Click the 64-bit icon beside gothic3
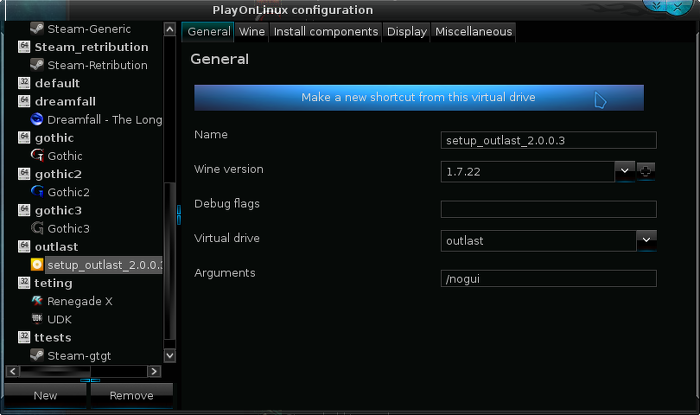 (24, 210)
